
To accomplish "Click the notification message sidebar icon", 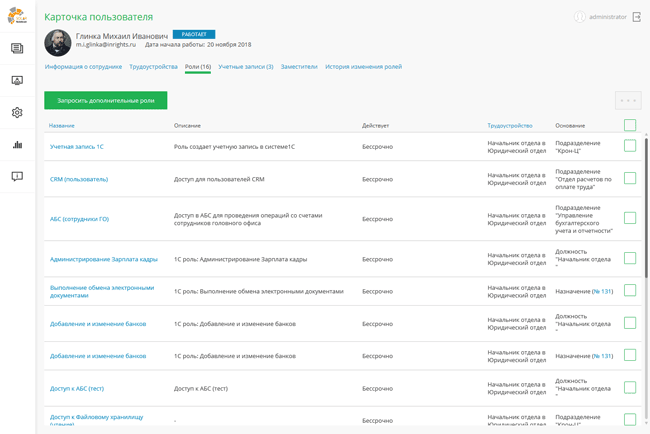I will (17, 177).
